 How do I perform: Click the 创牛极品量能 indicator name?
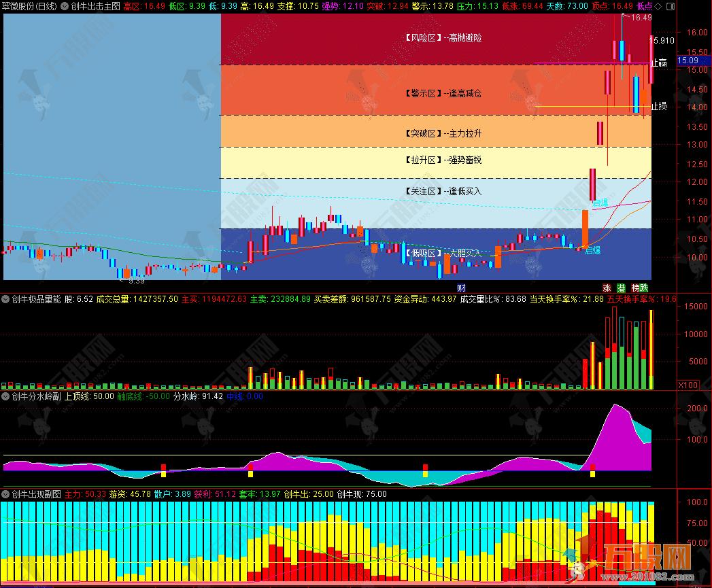tap(36, 299)
